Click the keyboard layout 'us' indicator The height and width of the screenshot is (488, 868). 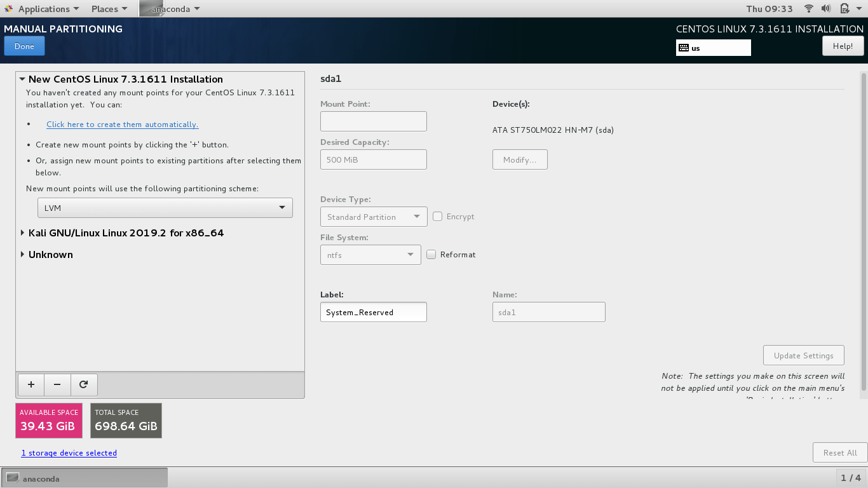(x=714, y=48)
